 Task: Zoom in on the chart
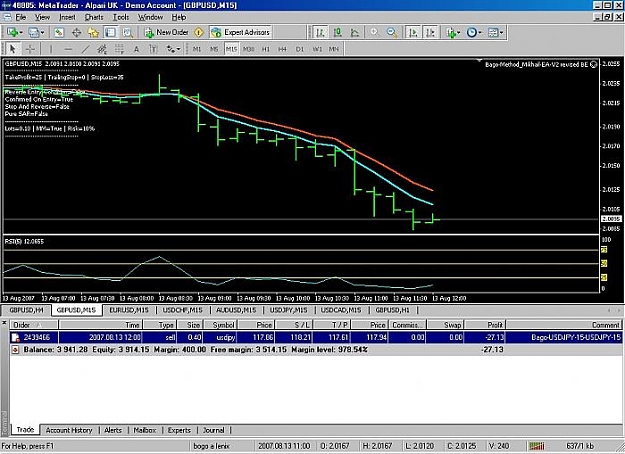point(374,32)
